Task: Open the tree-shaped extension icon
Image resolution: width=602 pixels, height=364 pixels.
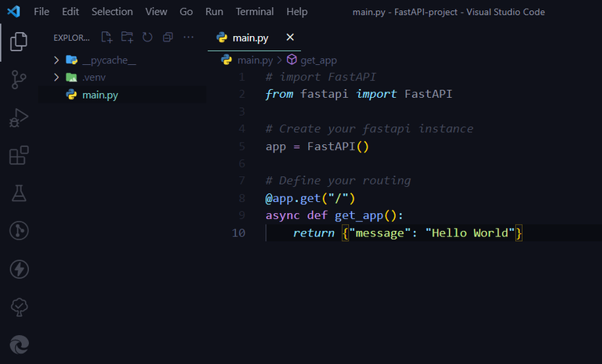Action: (x=19, y=307)
